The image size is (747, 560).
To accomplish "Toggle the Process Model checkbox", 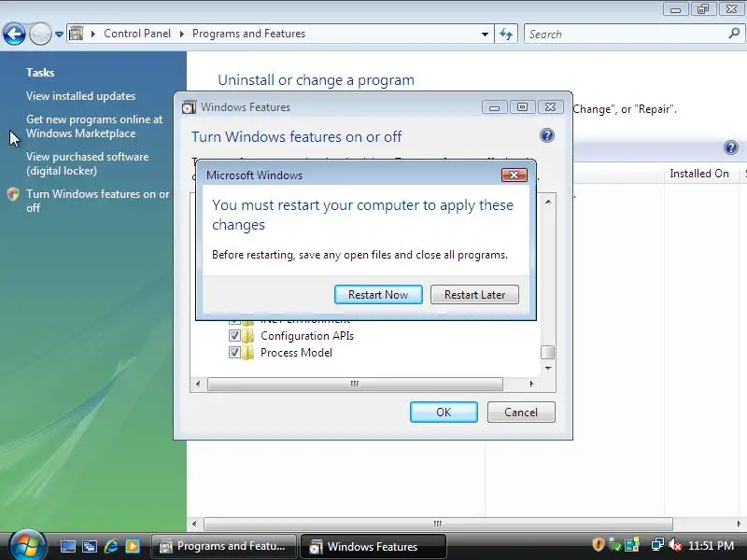I will pyautogui.click(x=234, y=353).
